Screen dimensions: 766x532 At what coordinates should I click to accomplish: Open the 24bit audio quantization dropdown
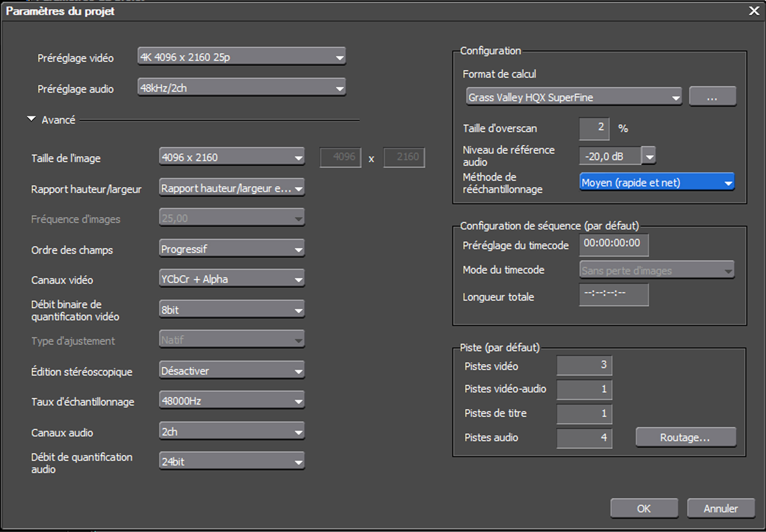(x=232, y=462)
